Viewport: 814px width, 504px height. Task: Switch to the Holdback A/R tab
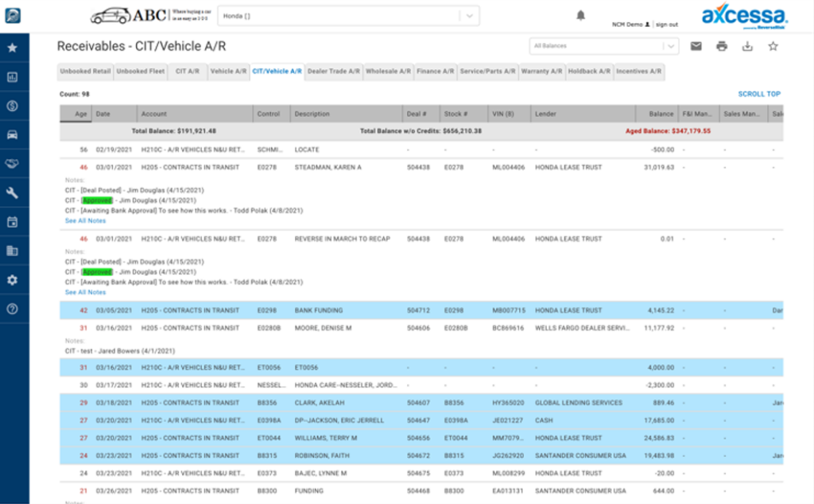point(589,71)
